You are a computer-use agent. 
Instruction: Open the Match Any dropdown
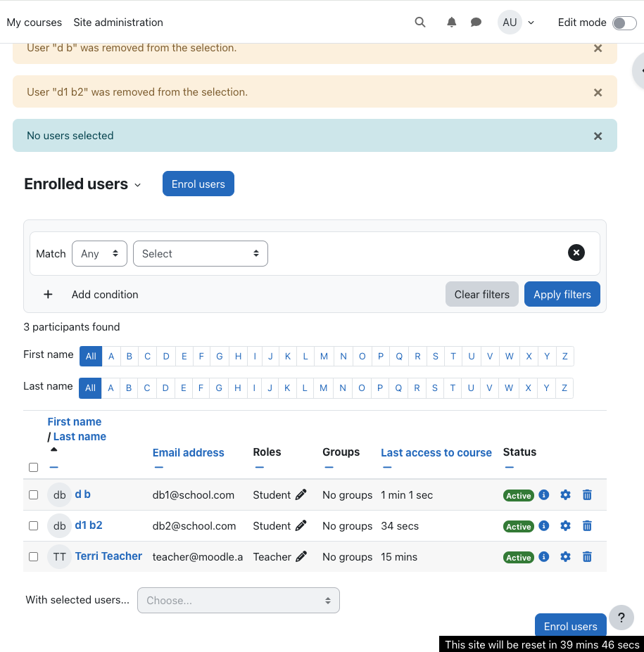tap(99, 254)
